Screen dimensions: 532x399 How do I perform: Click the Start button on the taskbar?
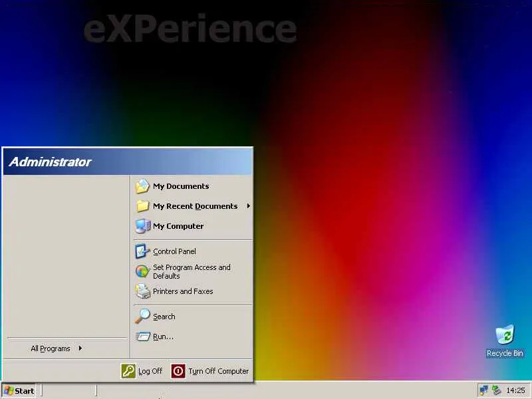pos(19,390)
